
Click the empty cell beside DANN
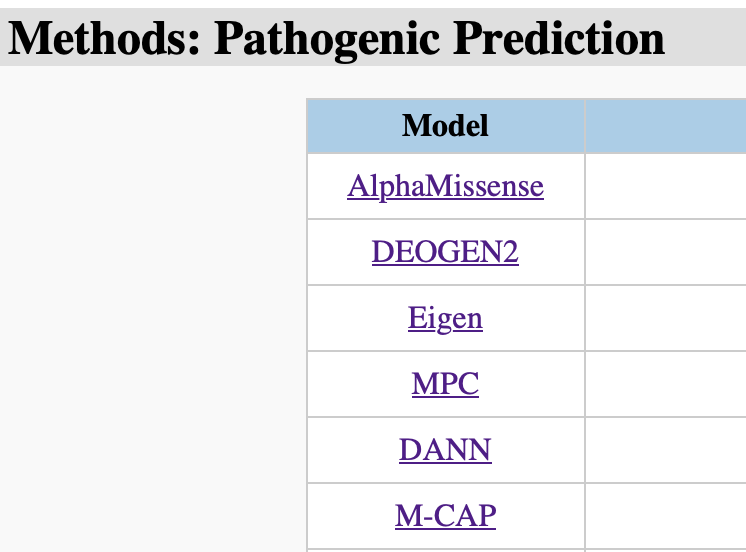[665, 450]
